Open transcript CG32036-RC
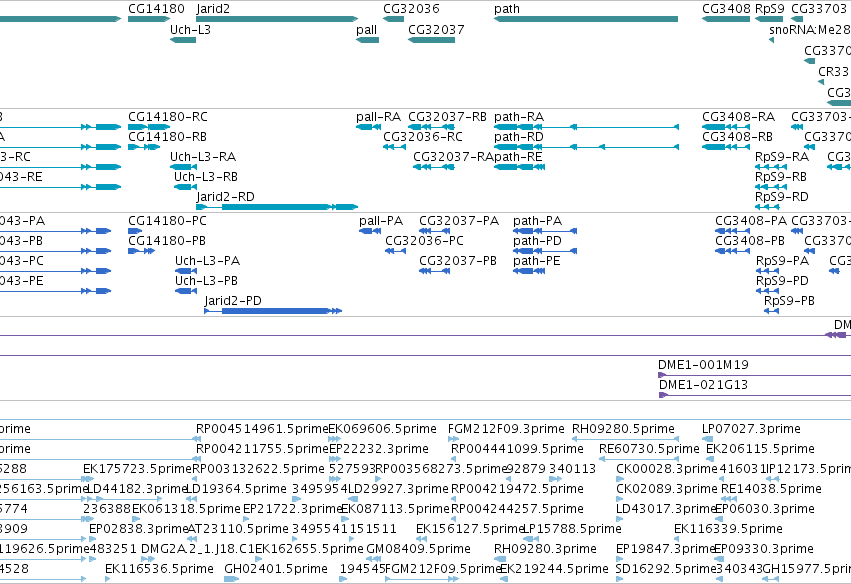The height and width of the screenshot is (584, 851). click(423, 137)
